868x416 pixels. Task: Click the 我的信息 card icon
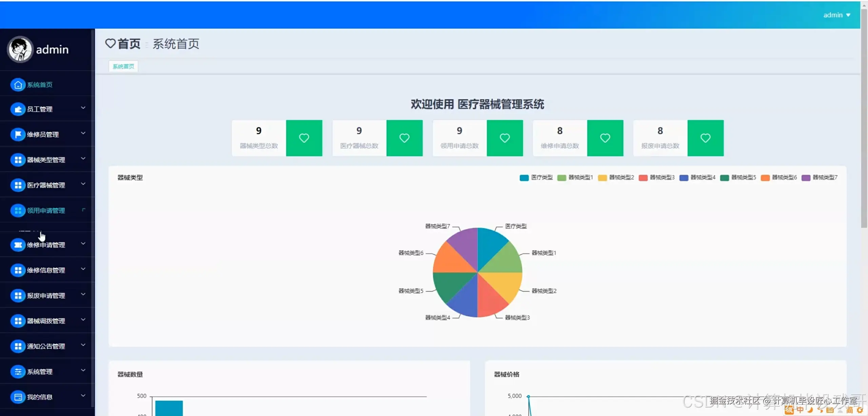(18, 397)
